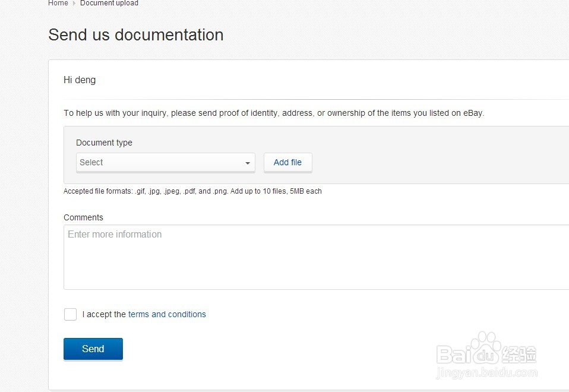
Task: Click the breadcrumb separator arrow
Action: [x=74, y=4]
